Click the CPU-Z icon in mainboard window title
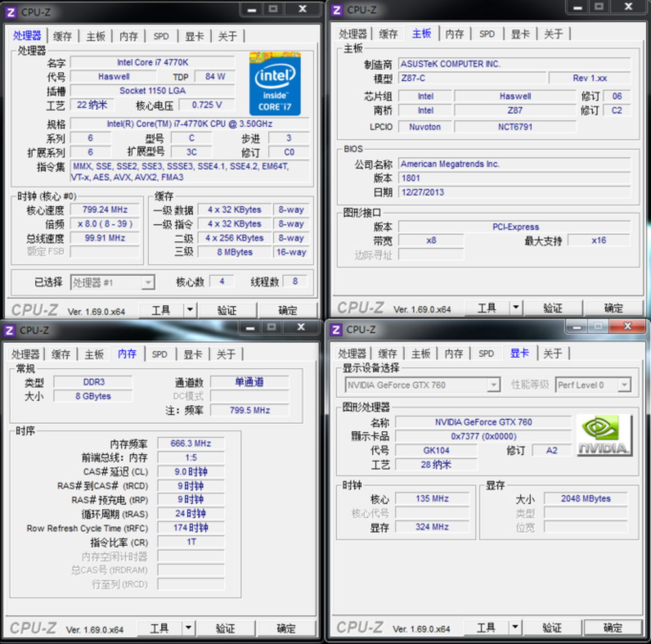 click(337, 10)
